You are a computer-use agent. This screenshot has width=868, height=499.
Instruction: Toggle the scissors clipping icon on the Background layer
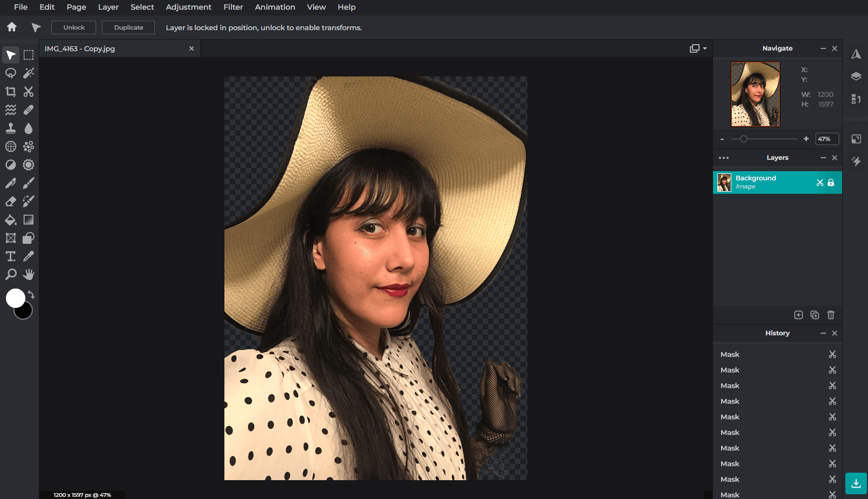(820, 182)
